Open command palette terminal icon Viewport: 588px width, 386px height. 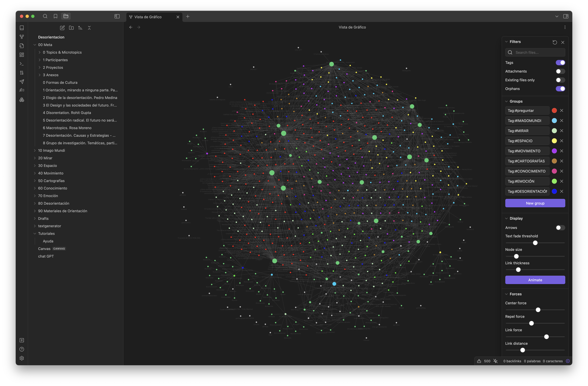click(22, 64)
